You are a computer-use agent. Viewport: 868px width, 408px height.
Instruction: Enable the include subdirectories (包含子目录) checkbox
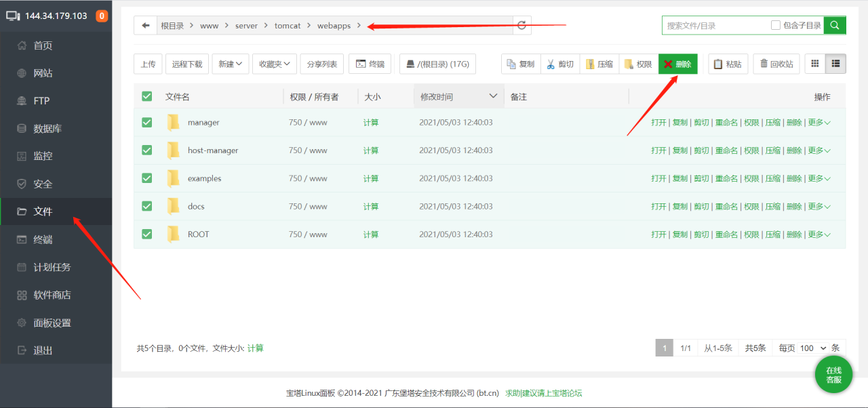click(776, 26)
